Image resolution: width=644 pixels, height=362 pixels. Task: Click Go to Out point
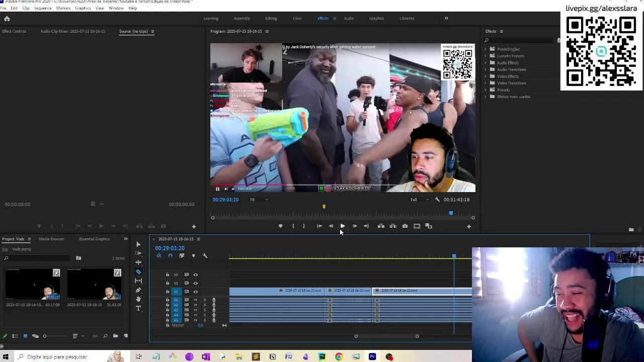click(366, 226)
